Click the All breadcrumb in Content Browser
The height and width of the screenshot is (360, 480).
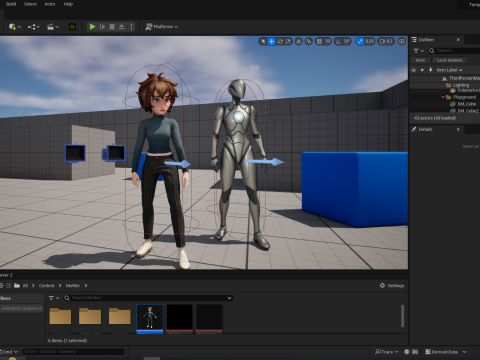coord(25,286)
